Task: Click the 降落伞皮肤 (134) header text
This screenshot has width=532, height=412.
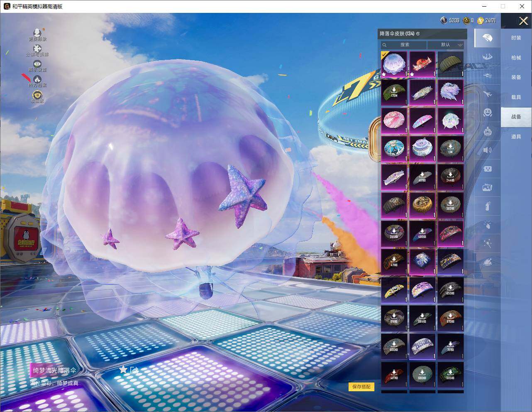Action: coord(397,34)
